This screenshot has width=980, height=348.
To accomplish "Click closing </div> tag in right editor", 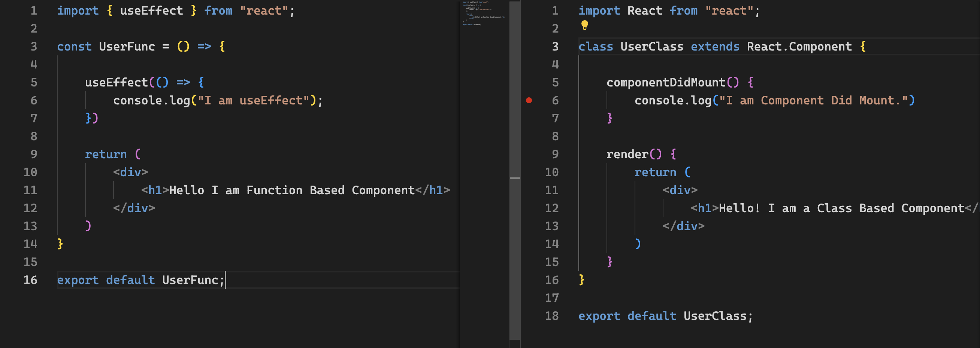I will 683,226.
